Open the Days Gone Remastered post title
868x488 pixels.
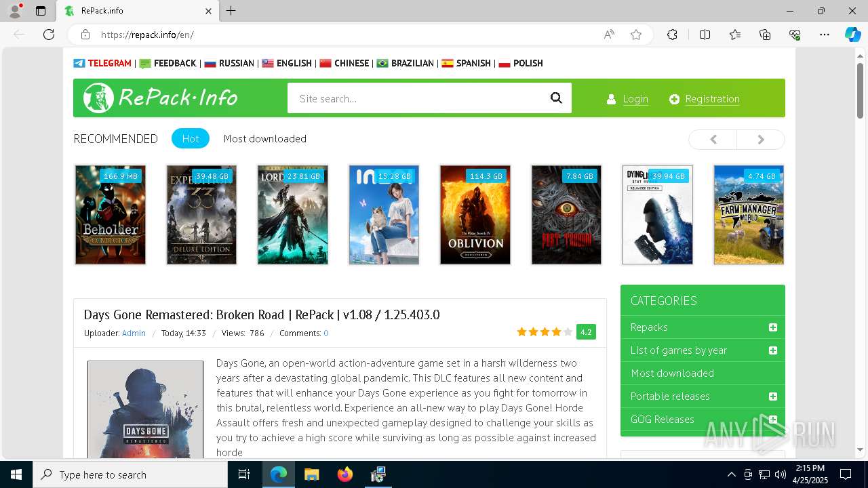262,314
